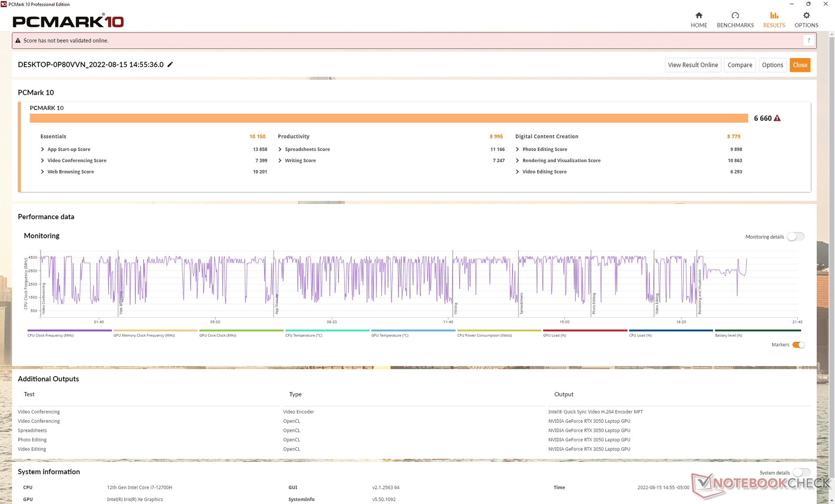
Task: Turn off the Markers toggle
Action: 798,345
